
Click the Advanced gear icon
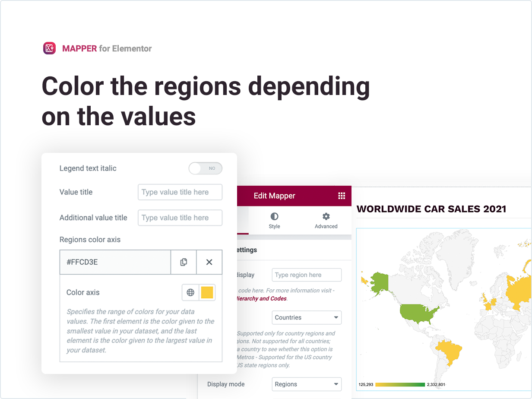(x=326, y=216)
